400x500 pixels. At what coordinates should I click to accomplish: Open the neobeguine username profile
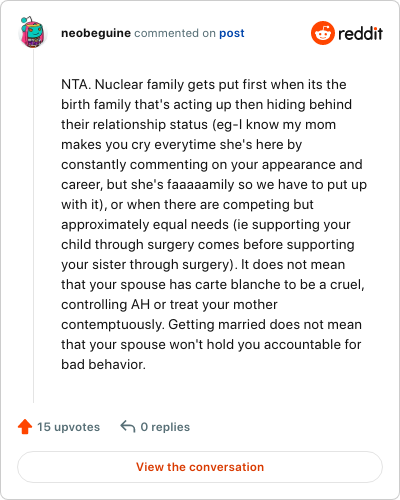coord(96,33)
